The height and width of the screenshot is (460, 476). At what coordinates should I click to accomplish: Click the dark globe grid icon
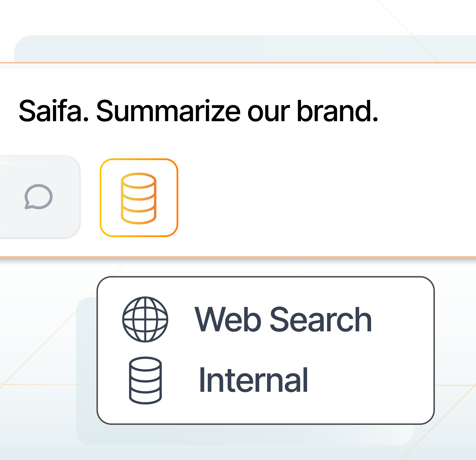click(145, 319)
